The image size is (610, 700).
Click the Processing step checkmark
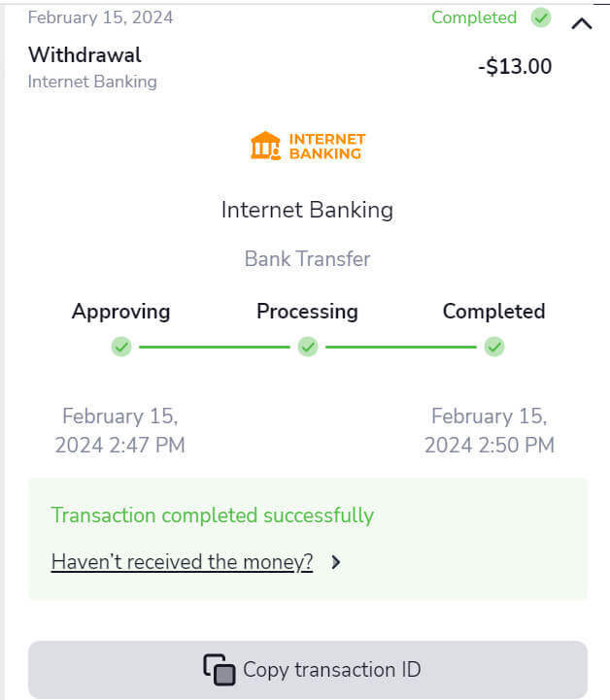tap(307, 347)
